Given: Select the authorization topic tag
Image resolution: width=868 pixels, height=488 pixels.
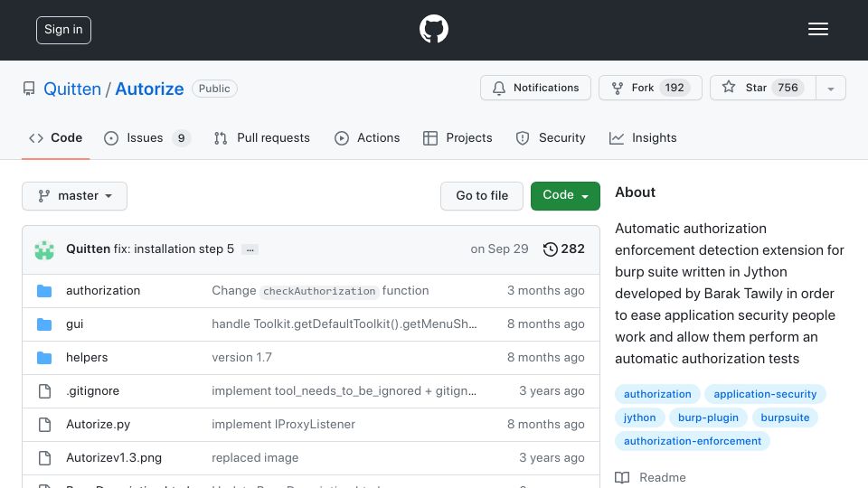Looking at the screenshot, I should pos(657,394).
